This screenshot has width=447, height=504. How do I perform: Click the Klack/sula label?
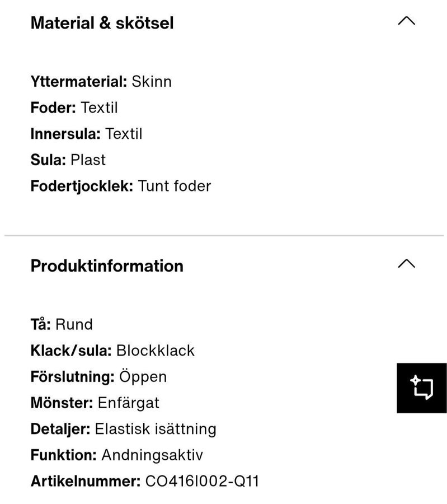(71, 351)
